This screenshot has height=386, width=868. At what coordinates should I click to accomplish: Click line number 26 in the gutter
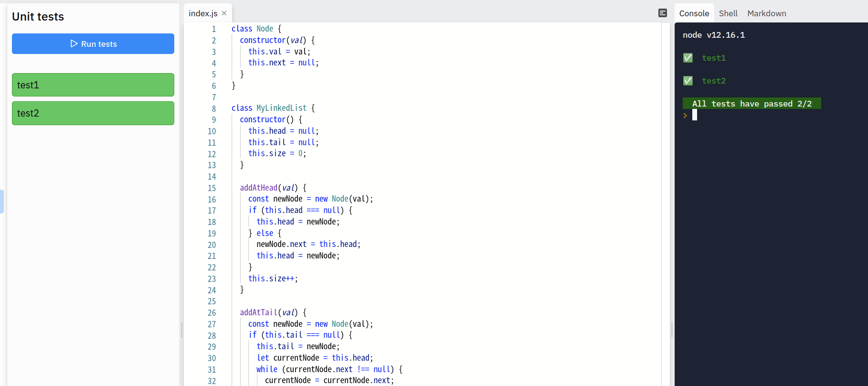tap(212, 313)
